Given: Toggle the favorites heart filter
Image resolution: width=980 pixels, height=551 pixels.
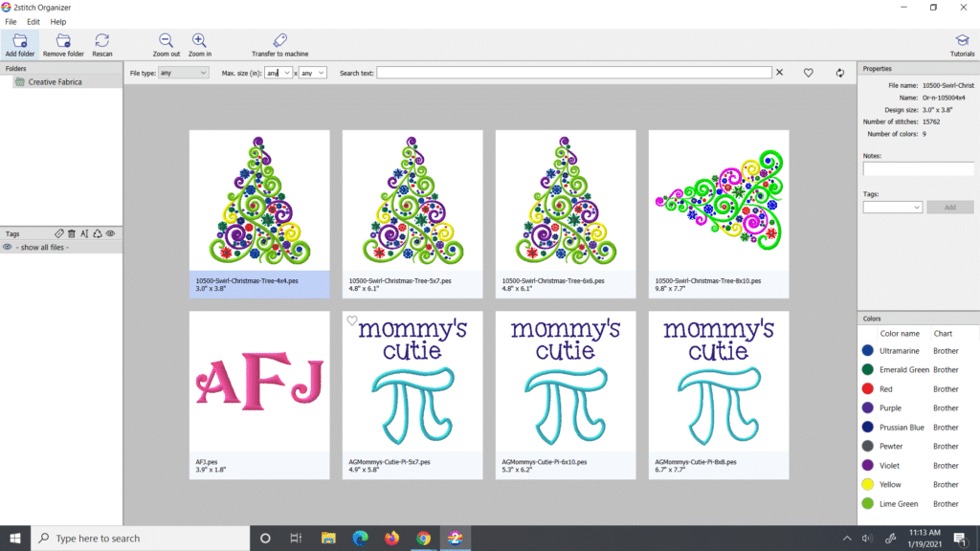Looking at the screenshot, I should click(809, 72).
